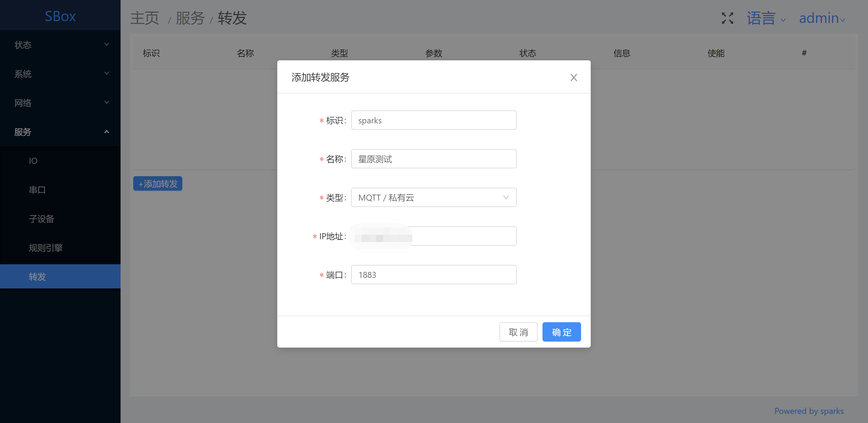This screenshot has height=423, width=868.
Task: Click the 端口 port input field
Action: click(433, 275)
